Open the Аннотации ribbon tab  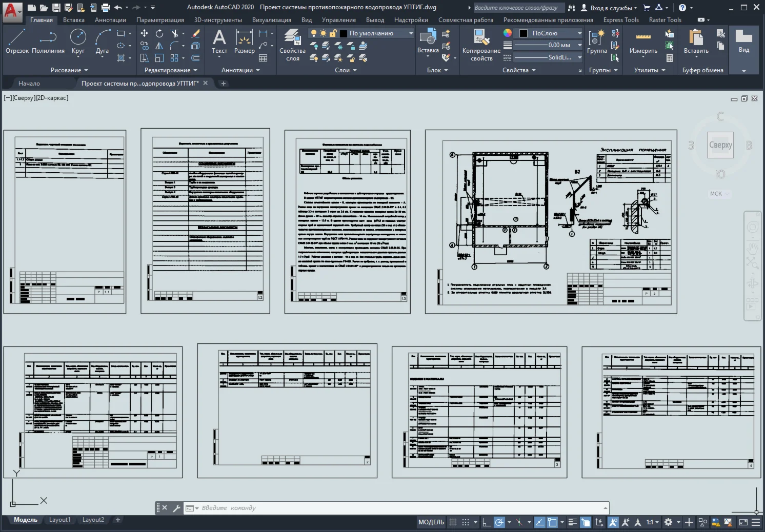pos(110,20)
